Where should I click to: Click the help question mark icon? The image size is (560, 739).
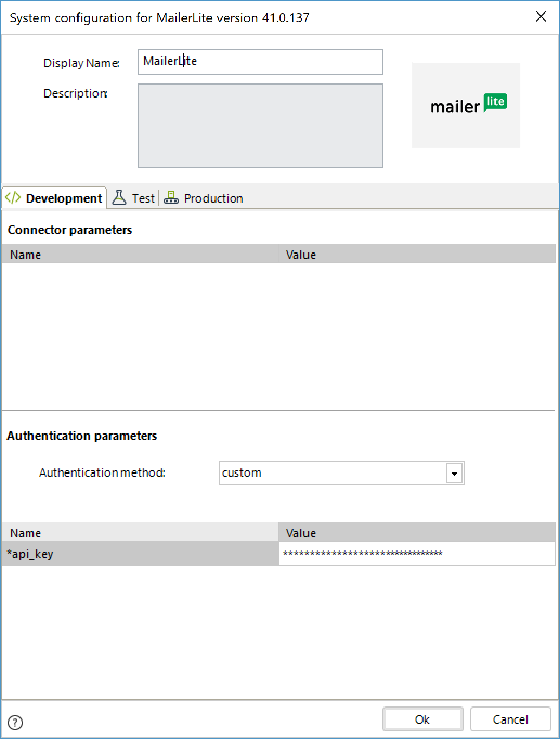coord(15,722)
